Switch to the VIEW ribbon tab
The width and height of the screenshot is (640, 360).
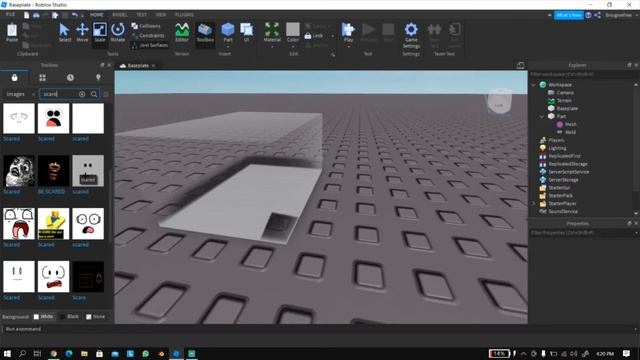pyautogui.click(x=160, y=15)
